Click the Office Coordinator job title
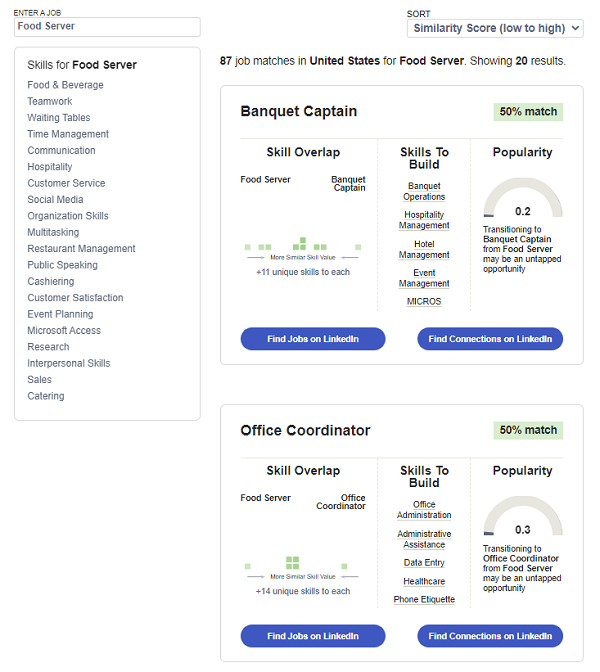Screen dimensions: 600x672 [x=305, y=430]
